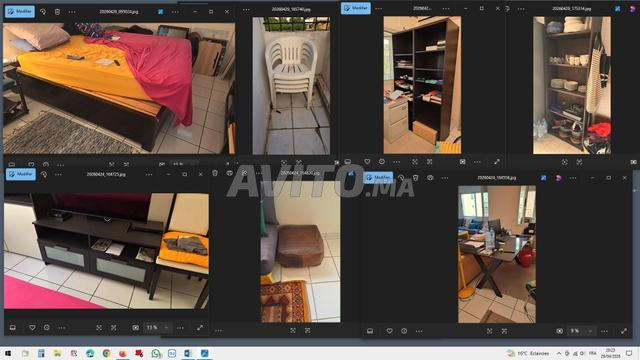Image resolution: width=640 pixels, height=360 pixels.
Task: Open more menu beside rotate in TV stand window
Action: point(58,174)
